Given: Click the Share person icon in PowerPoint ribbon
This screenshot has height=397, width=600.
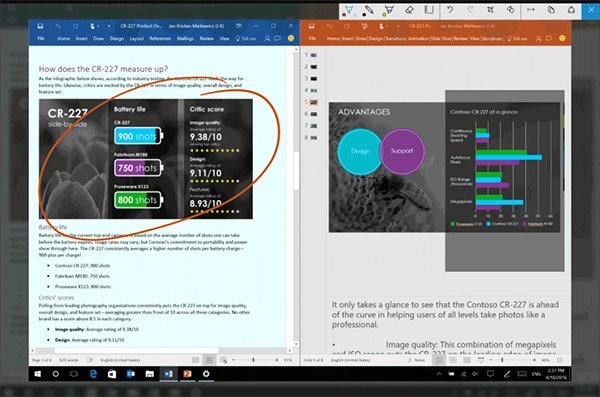Looking at the screenshot, I should [538, 38].
